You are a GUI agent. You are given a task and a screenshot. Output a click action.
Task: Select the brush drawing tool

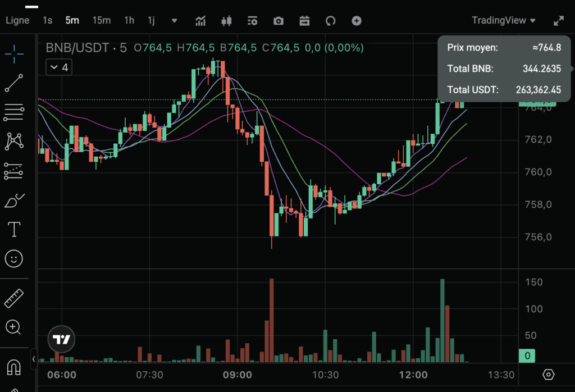click(13, 200)
